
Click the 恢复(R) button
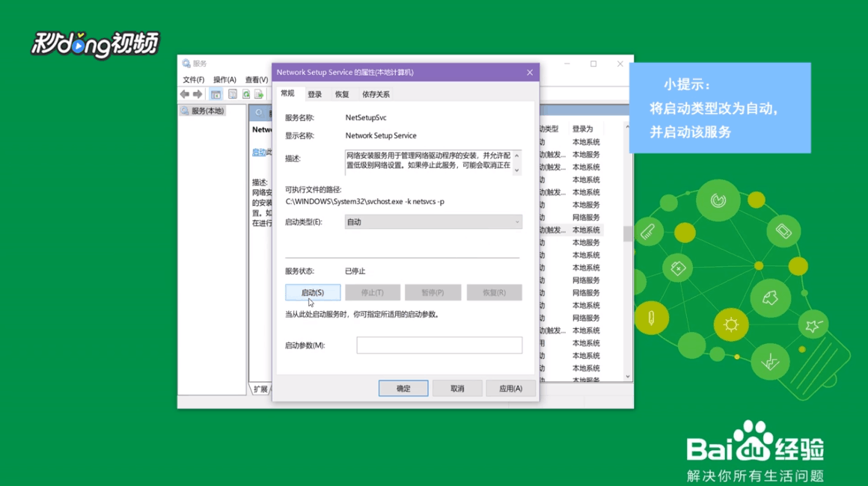[x=495, y=292]
